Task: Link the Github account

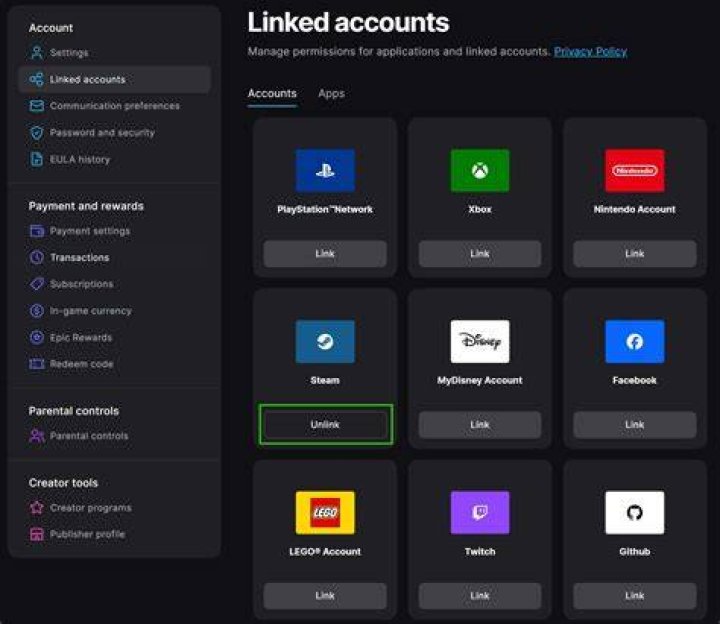Action: [635, 596]
